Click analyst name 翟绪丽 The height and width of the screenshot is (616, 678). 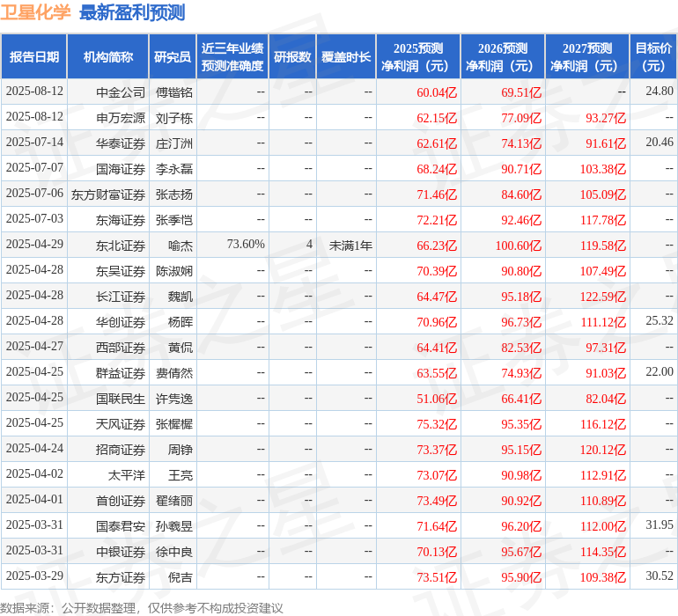coord(174,500)
